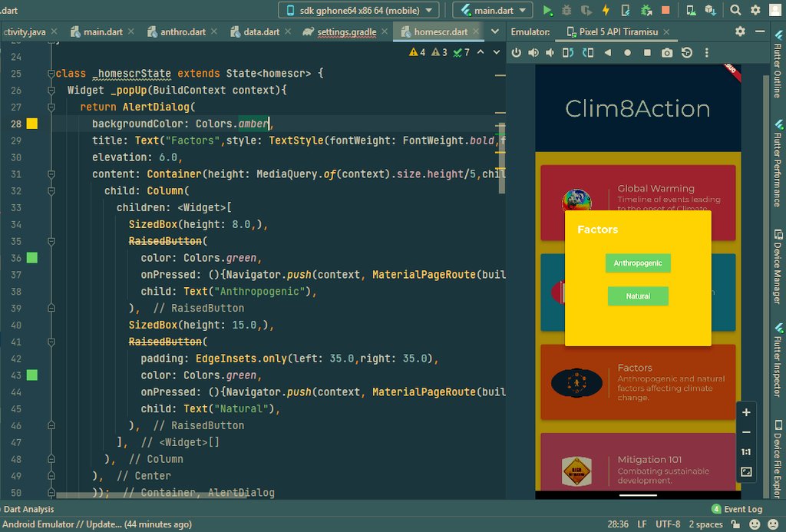The image size is (786, 532).
Task: Show hidden editor tabs dropdown chevron
Action: point(495,31)
